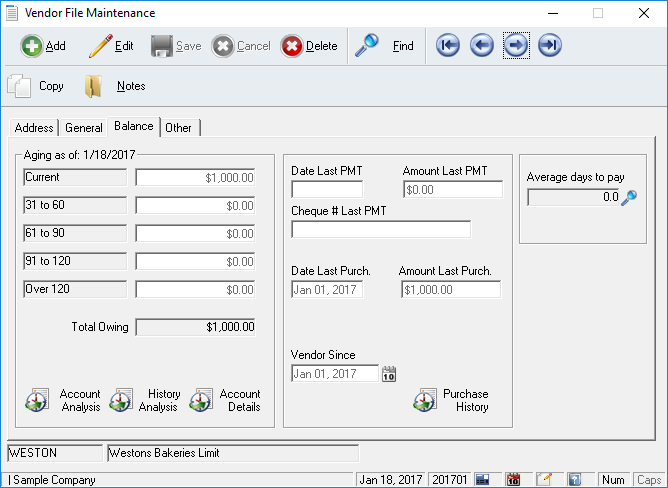Open the Other tab
Viewport: 668px width, 488px height.
point(179,128)
